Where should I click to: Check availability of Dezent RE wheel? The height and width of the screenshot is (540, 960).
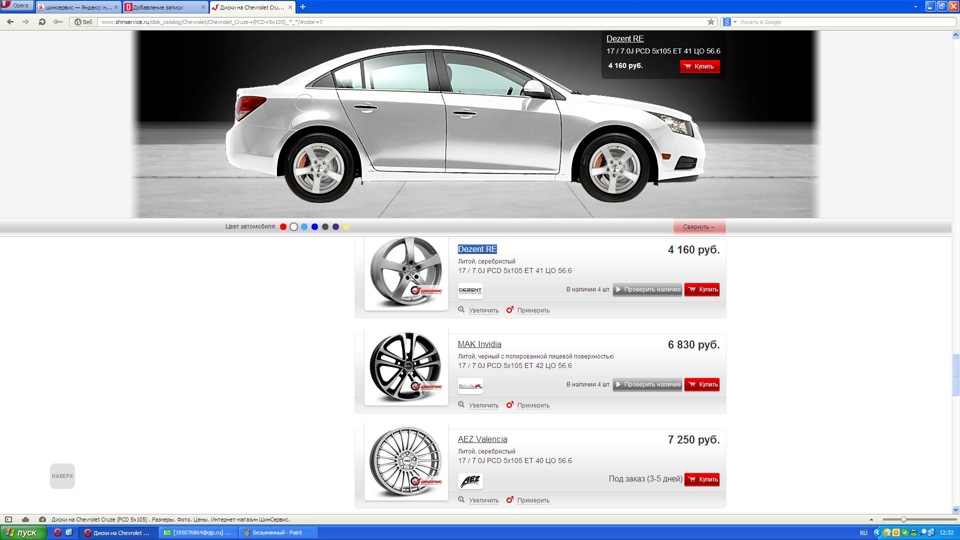[647, 290]
